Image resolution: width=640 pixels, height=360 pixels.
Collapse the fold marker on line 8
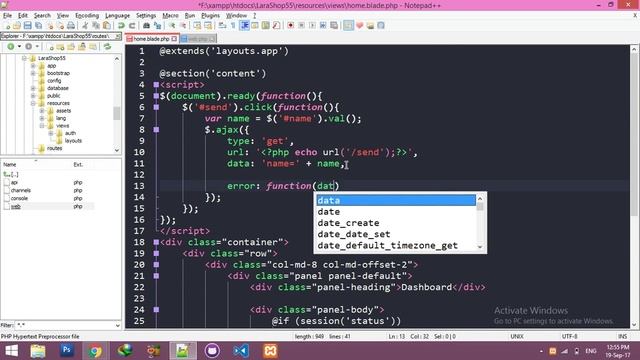156,130
